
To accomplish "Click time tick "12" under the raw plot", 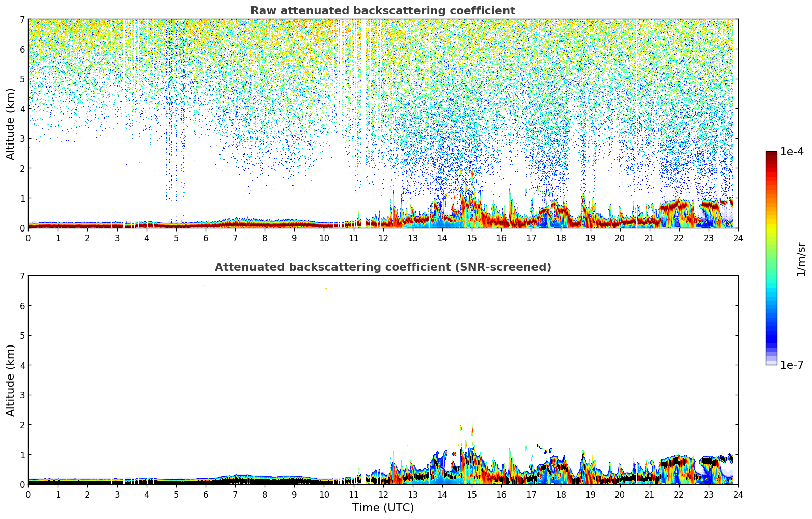I will pyautogui.click(x=383, y=238).
